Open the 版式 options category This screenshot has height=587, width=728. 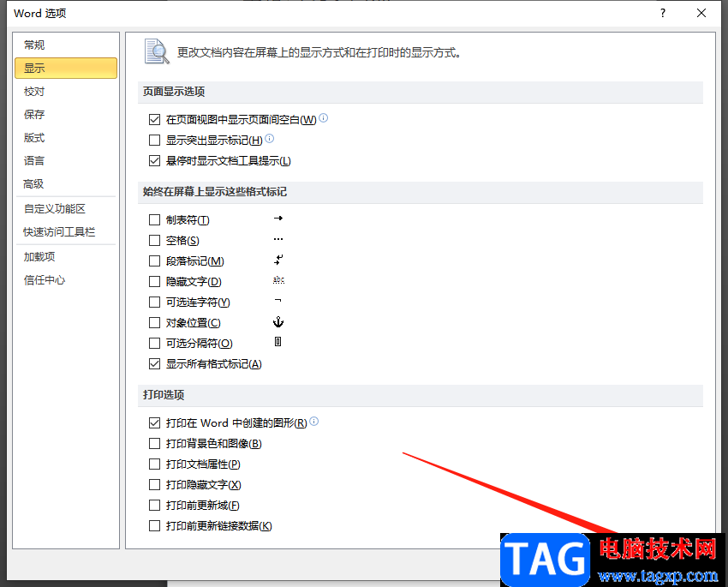(x=65, y=137)
